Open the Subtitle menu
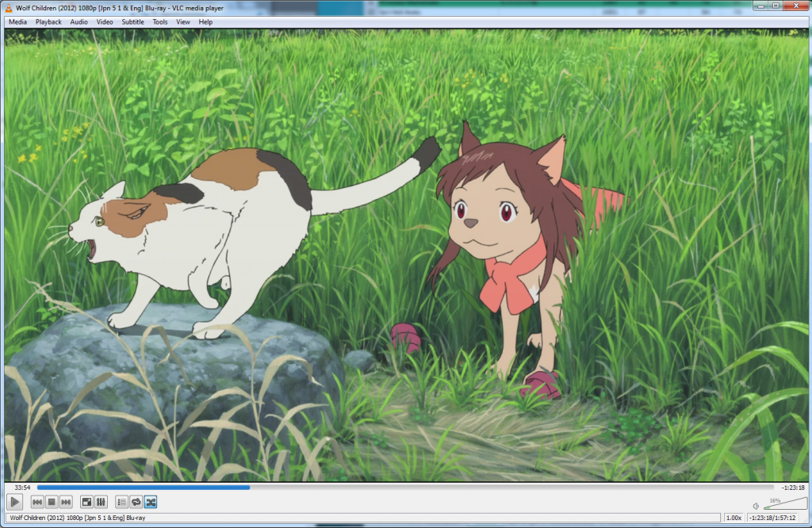812x528 pixels. pos(133,21)
